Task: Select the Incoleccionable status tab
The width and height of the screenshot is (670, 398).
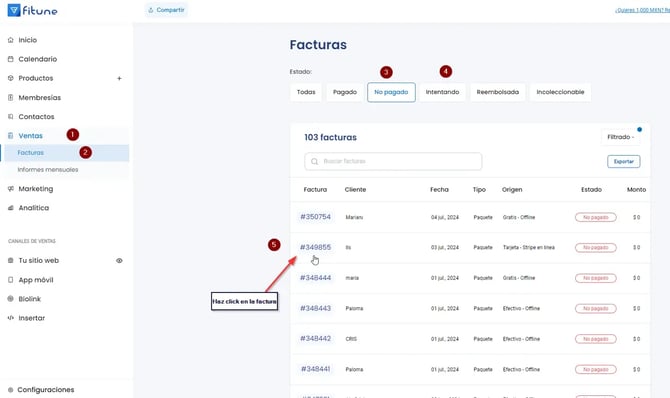Action: [x=560, y=92]
